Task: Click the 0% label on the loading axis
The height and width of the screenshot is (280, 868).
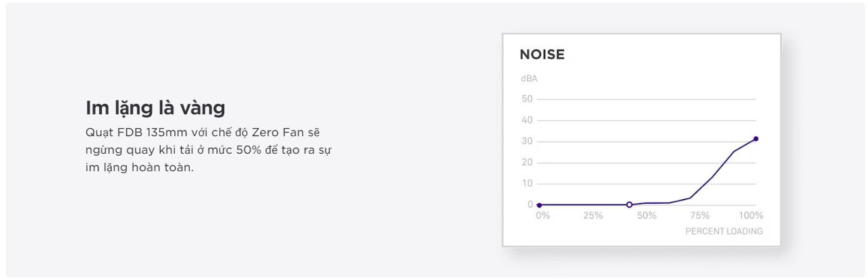Action: [543, 216]
